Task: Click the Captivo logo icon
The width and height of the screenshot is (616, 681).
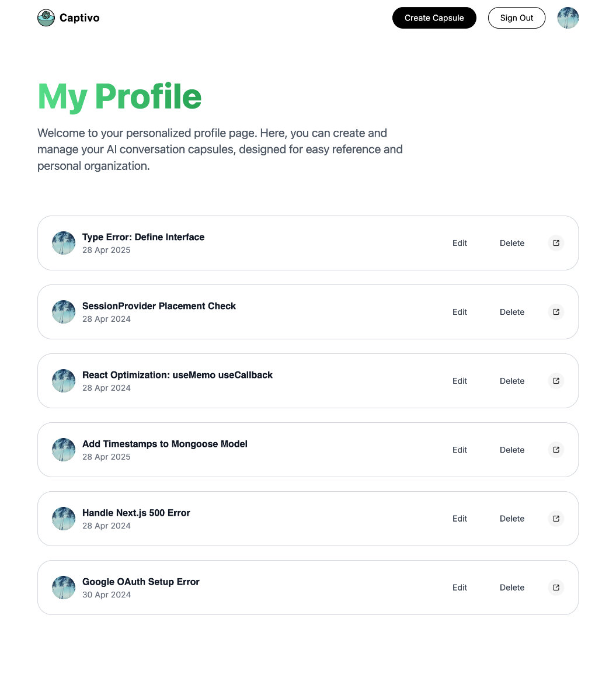Action: tap(46, 18)
